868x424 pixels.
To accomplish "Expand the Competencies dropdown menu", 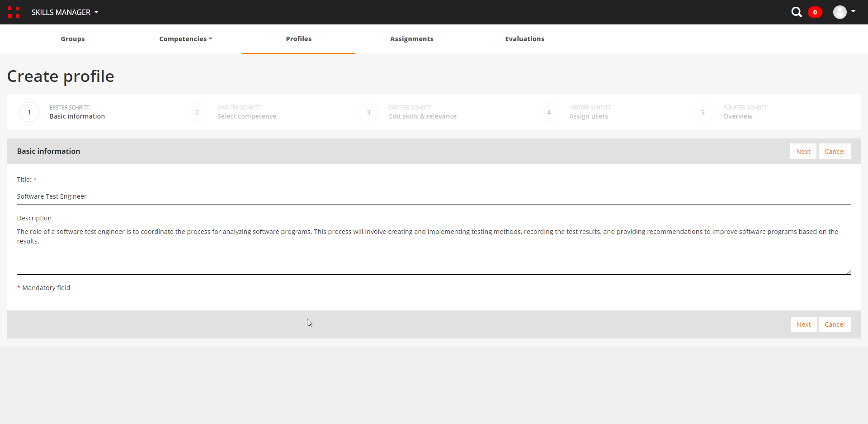I will click(185, 39).
